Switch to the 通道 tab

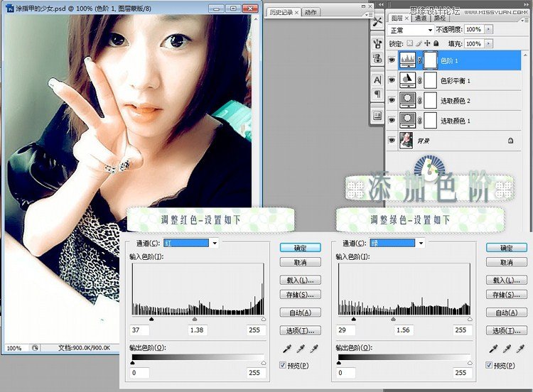pos(421,18)
